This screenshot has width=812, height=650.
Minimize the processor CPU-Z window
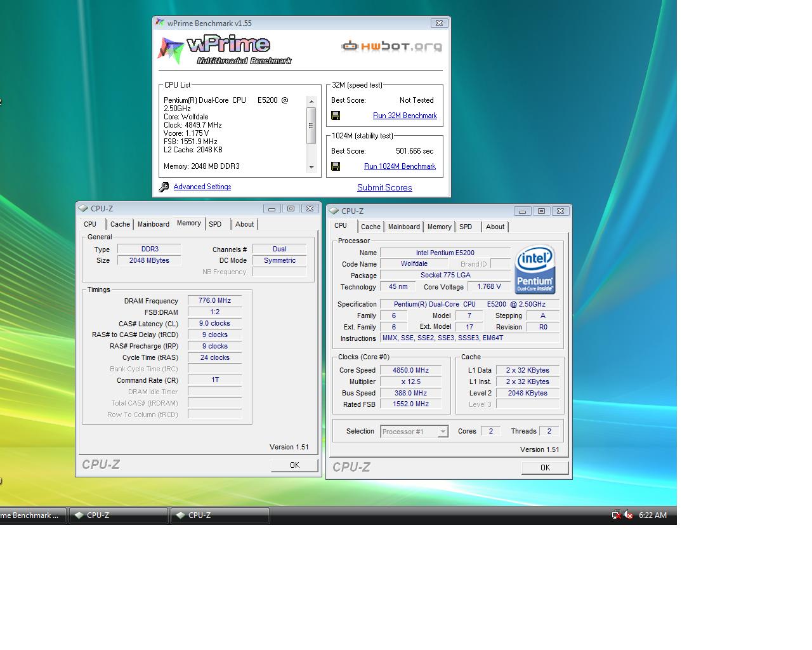click(522, 211)
